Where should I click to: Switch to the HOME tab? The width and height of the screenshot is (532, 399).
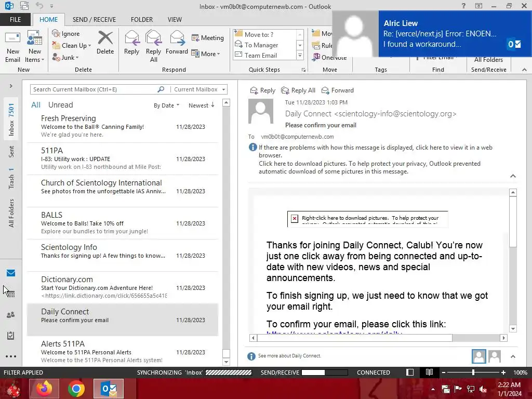[48, 19]
